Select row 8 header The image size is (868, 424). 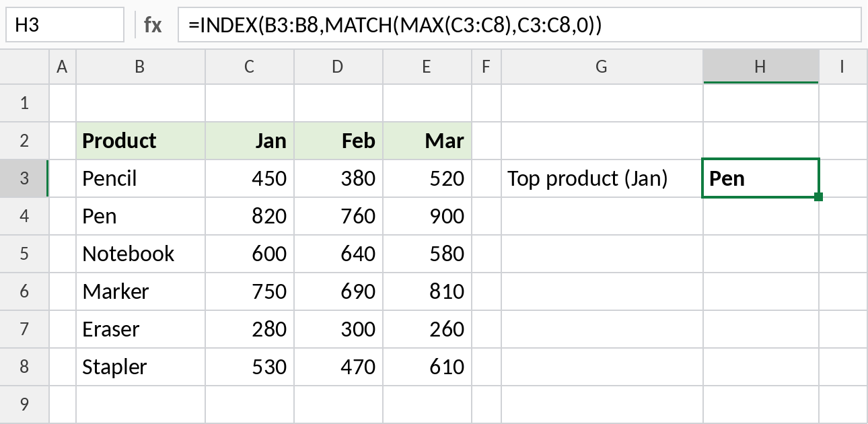click(25, 367)
